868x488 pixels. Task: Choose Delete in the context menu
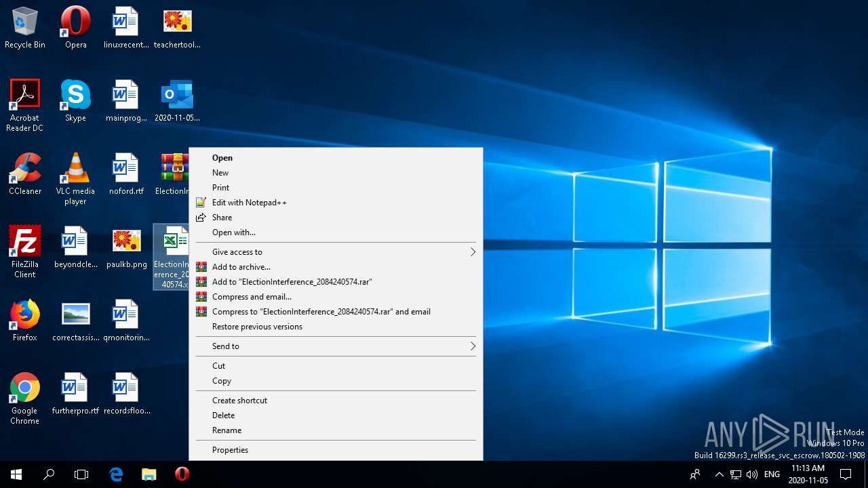click(x=336, y=415)
